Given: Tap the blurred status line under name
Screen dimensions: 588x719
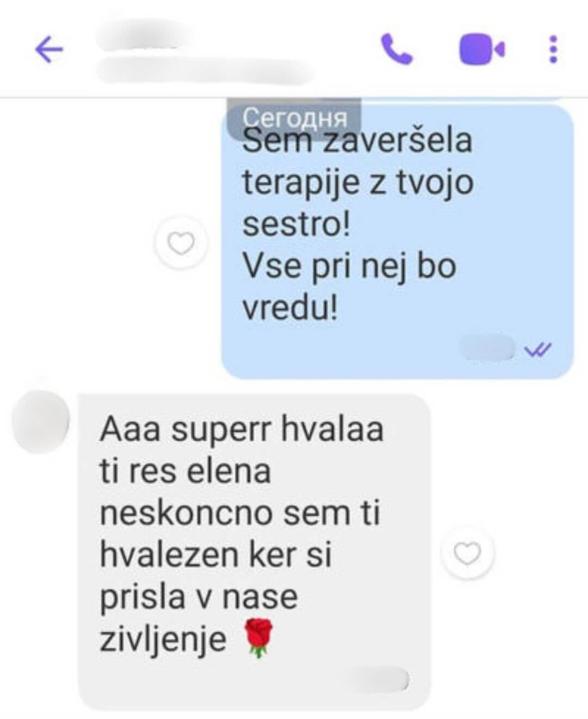Looking at the screenshot, I should pyautogui.click(x=206, y=71).
